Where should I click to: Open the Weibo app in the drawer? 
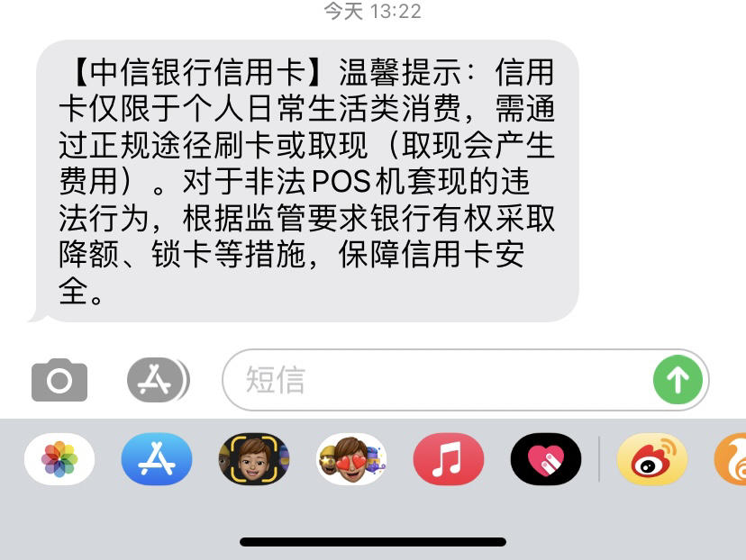coord(652,459)
